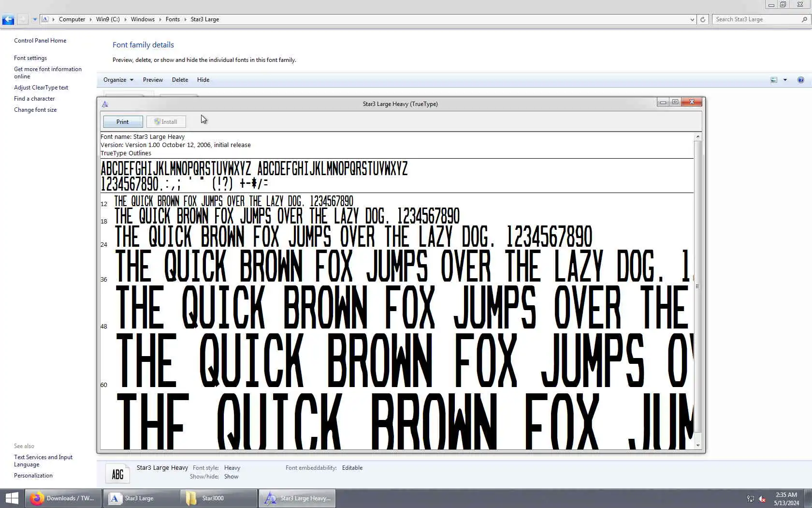
Task: Click the network tray icon
Action: click(x=750, y=499)
